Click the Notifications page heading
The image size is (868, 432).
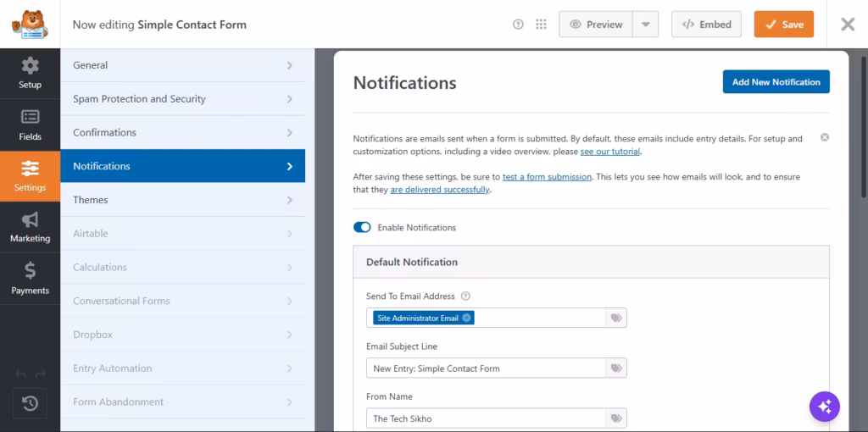[x=404, y=82]
